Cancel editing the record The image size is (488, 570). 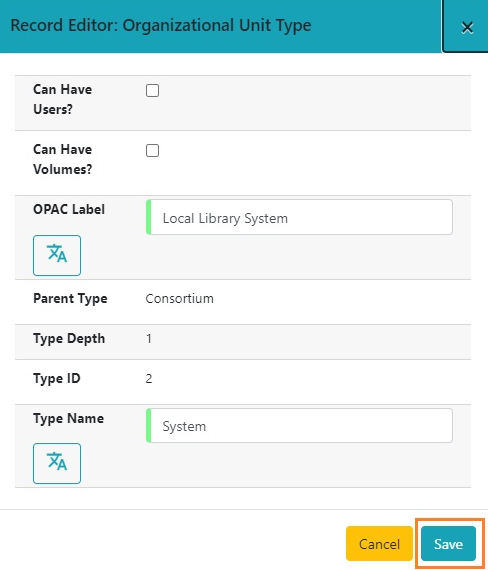379,543
